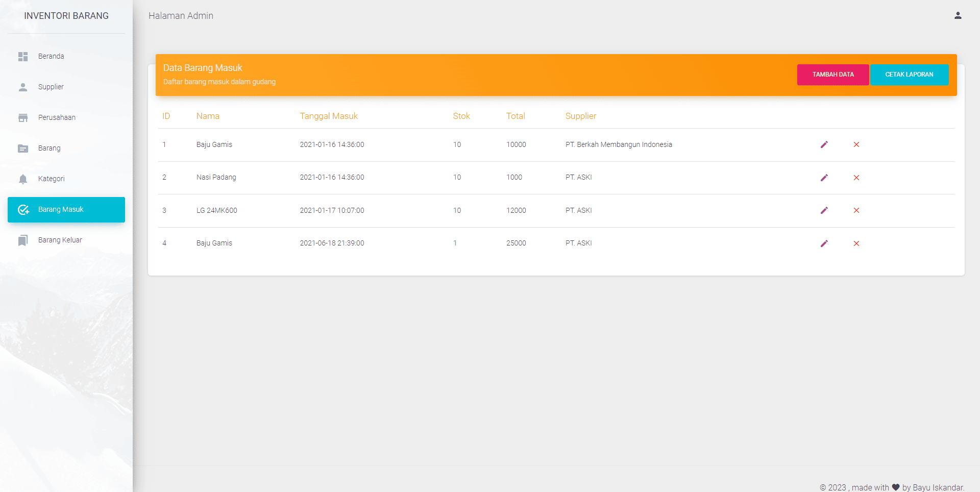980x492 pixels.
Task: Delete the LG 24MK600 row
Action: tap(856, 210)
